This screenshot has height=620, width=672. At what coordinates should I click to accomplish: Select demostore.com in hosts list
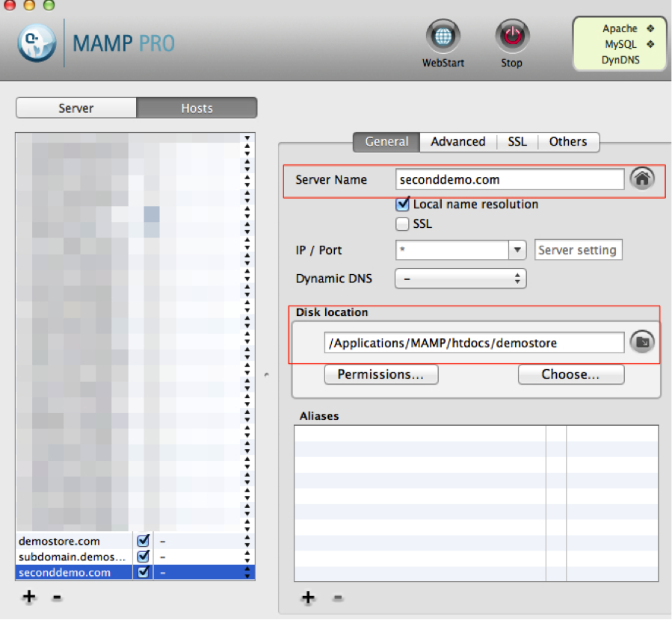coord(59,542)
